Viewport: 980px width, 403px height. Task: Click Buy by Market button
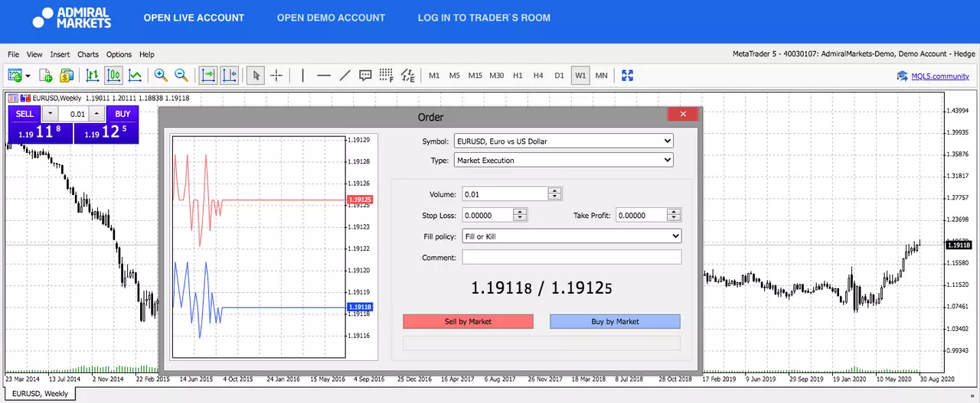click(x=615, y=321)
